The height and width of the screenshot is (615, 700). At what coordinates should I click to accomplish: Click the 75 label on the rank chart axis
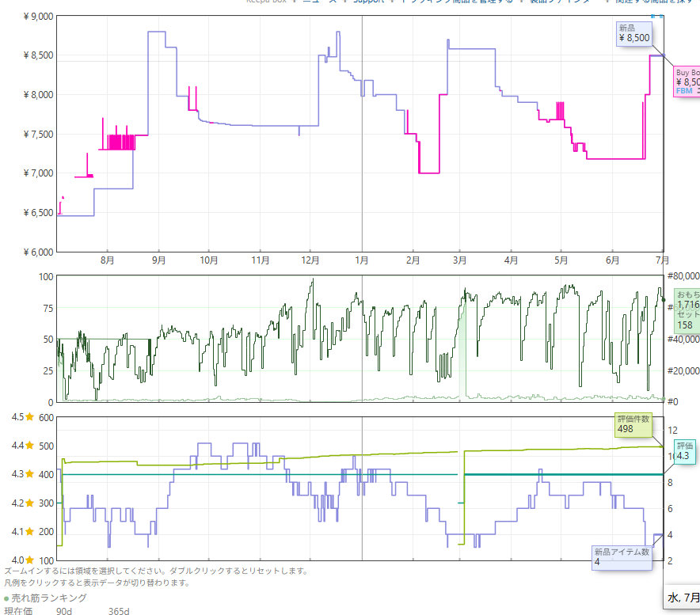tap(48, 309)
